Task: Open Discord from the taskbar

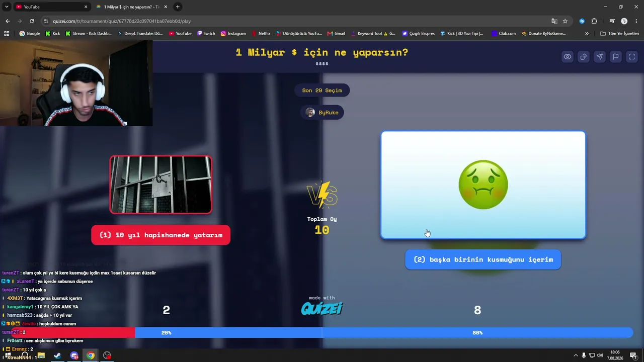Action: click(x=74, y=355)
